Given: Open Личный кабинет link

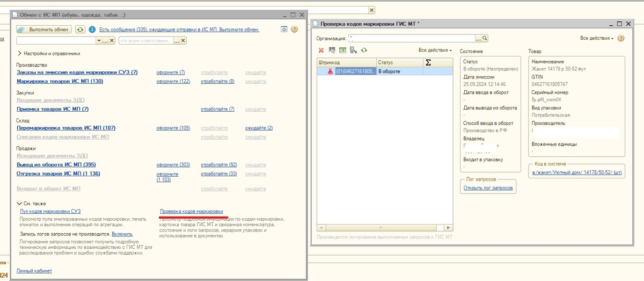Looking at the screenshot, I should click(x=34, y=271).
